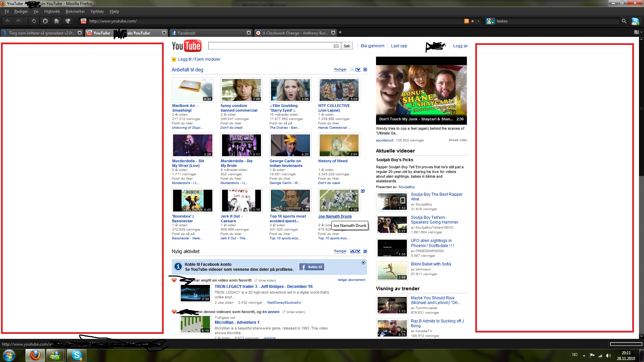Click the Last opp link
This screenshot has height=362, width=644.
[x=399, y=46]
